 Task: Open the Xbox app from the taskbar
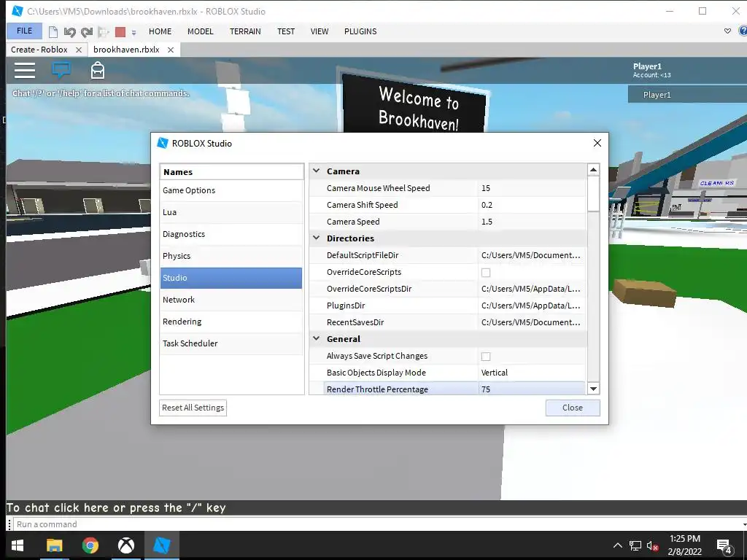[x=125, y=545]
